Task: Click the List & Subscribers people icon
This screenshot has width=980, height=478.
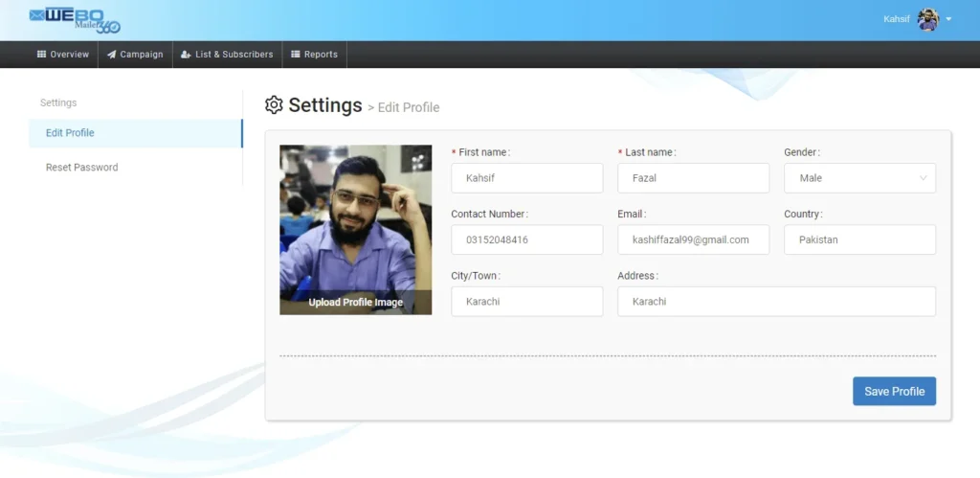Action: point(186,55)
